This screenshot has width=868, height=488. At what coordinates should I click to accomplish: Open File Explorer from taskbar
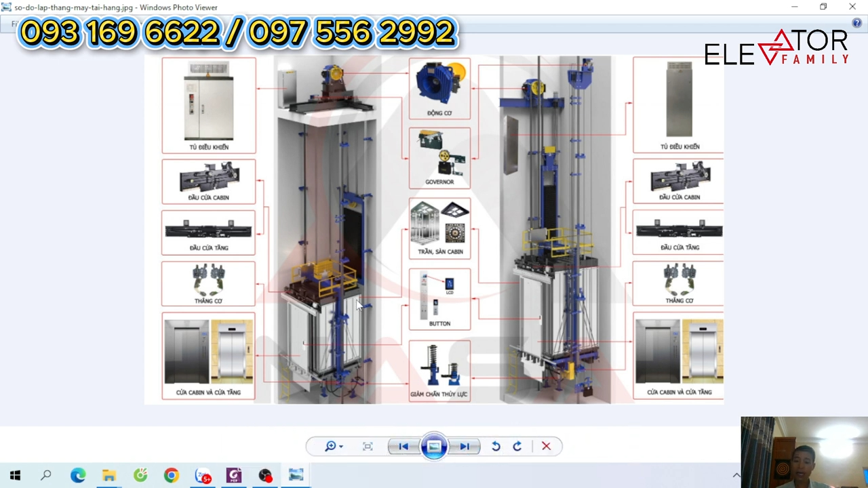click(109, 476)
